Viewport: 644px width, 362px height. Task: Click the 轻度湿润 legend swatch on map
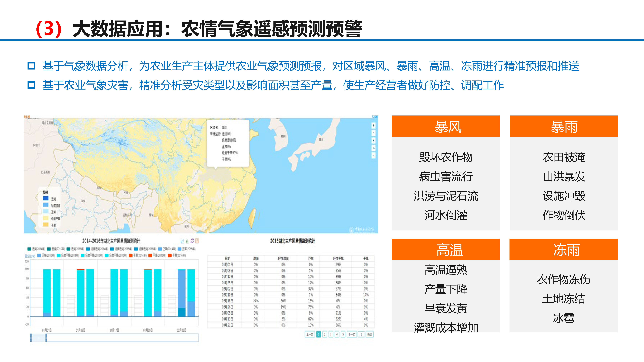pyautogui.click(x=46, y=205)
